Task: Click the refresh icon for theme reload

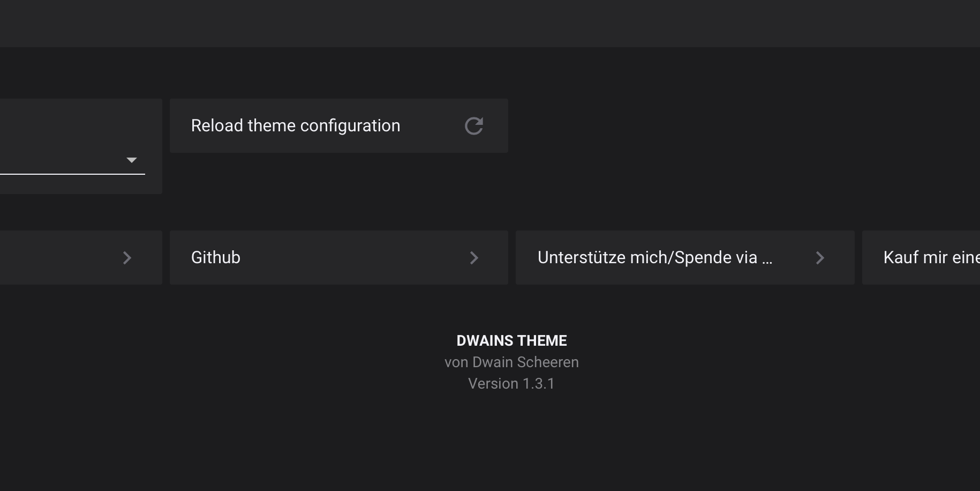Action: point(474,126)
